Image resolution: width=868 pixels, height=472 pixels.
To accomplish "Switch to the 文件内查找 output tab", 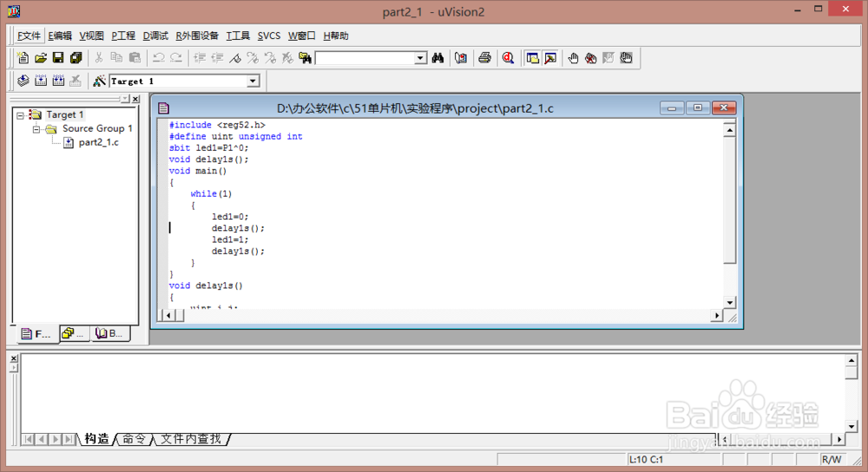I will point(191,439).
